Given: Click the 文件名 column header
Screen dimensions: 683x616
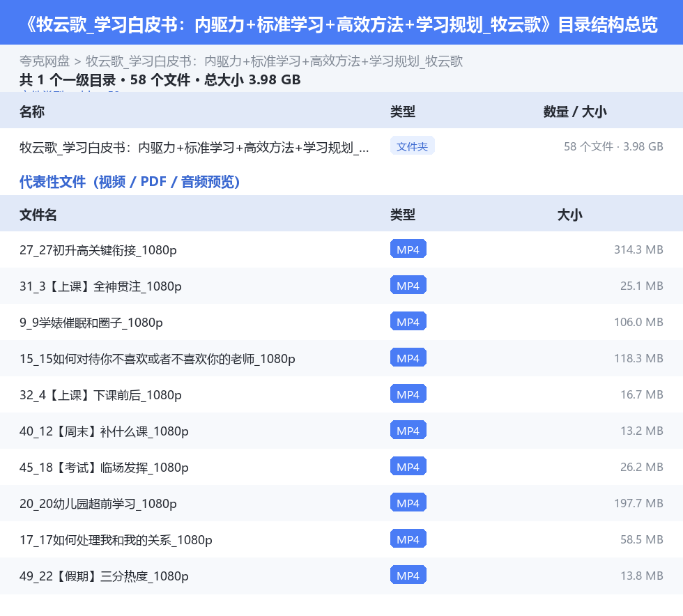Looking at the screenshot, I should pyautogui.click(x=38, y=215).
